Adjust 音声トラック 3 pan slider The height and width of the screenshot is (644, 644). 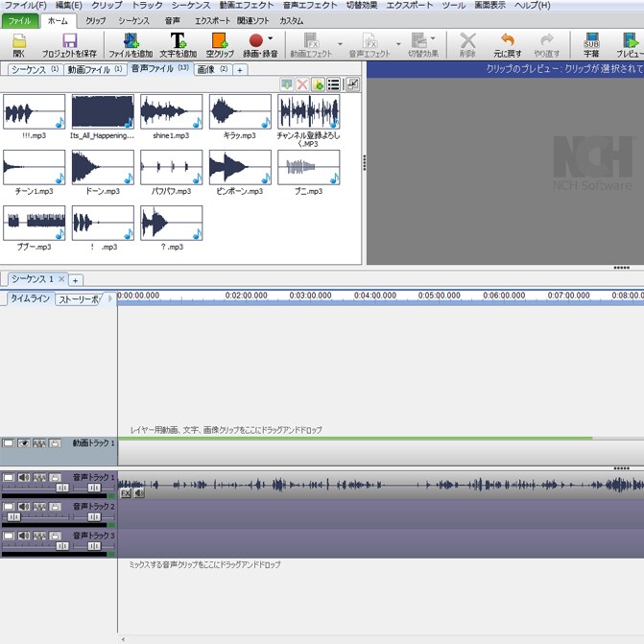(x=94, y=546)
